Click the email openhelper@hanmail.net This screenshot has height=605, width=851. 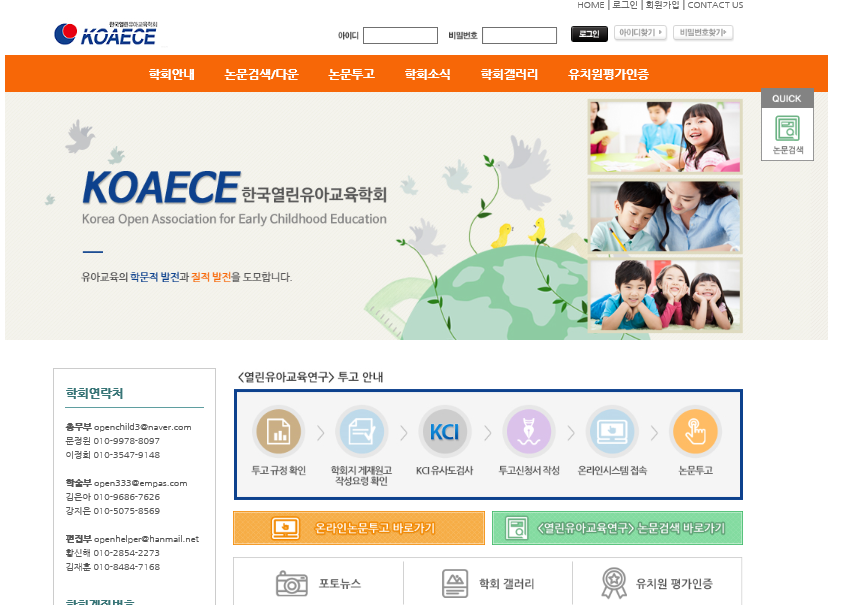(147, 539)
